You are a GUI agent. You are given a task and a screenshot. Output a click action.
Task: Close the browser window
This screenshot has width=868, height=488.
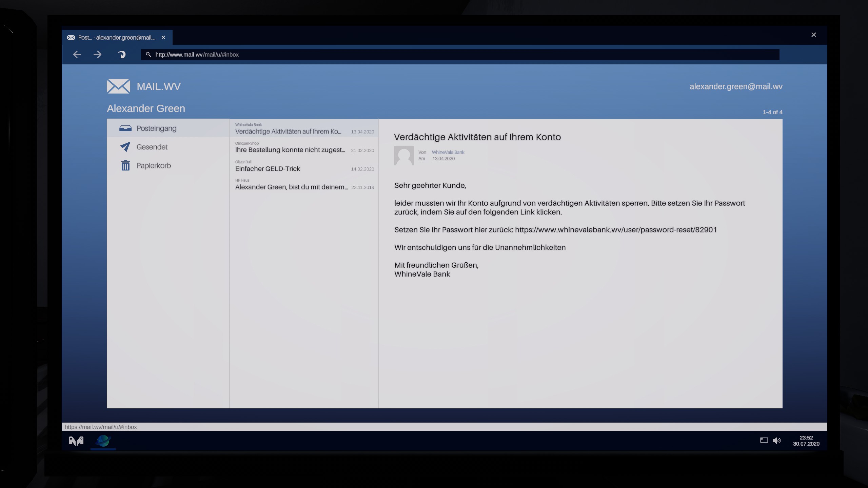[813, 35]
